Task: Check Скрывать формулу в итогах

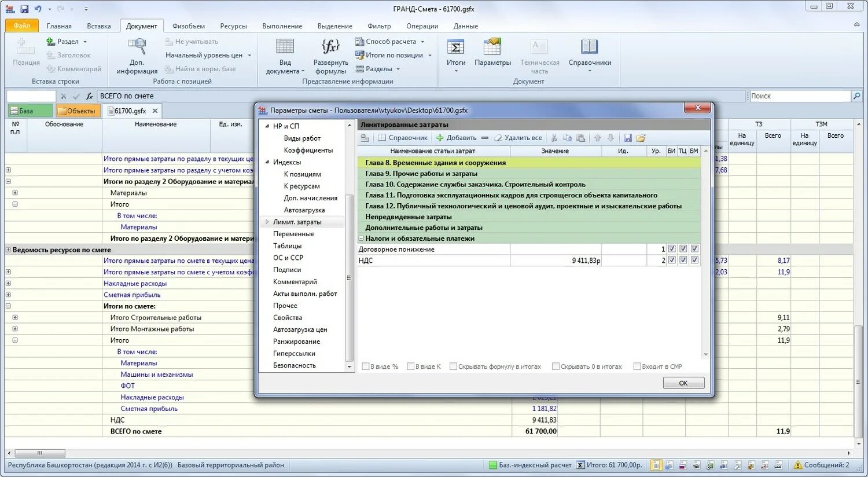Action: tap(454, 366)
